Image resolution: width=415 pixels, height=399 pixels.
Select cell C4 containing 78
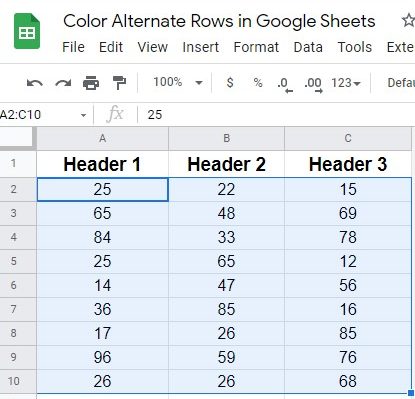coord(348,237)
